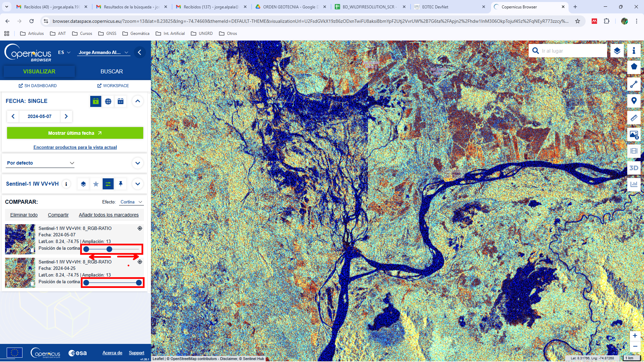Click Mostrar última fecha button
The width and height of the screenshot is (644, 362).
[x=75, y=133]
